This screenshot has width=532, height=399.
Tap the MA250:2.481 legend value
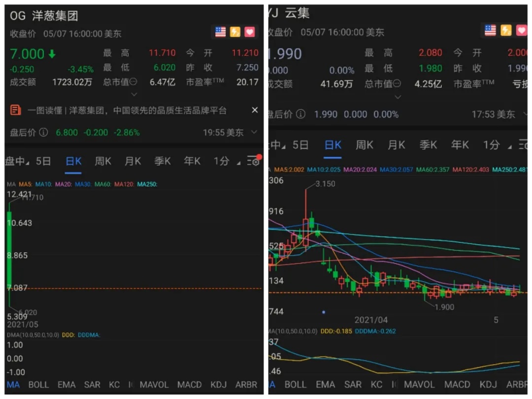tap(510, 169)
